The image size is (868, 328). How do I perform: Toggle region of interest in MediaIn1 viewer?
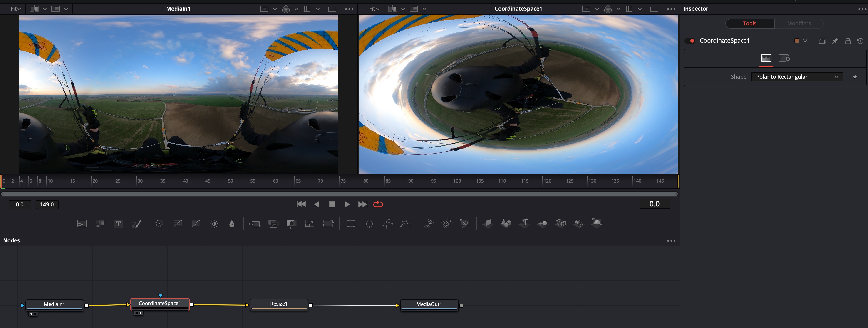click(265, 9)
